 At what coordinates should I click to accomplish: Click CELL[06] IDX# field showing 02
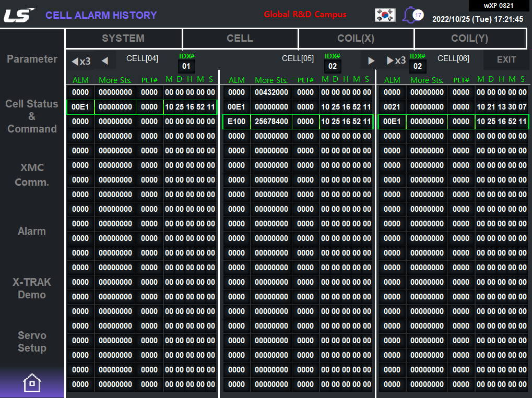click(418, 66)
